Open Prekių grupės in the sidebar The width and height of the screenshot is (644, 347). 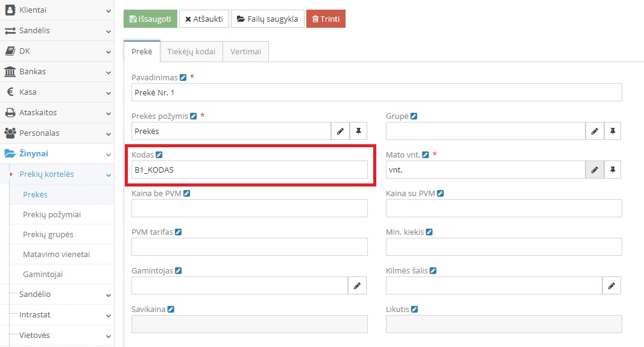pyautogui.click(x=48, y=234)
